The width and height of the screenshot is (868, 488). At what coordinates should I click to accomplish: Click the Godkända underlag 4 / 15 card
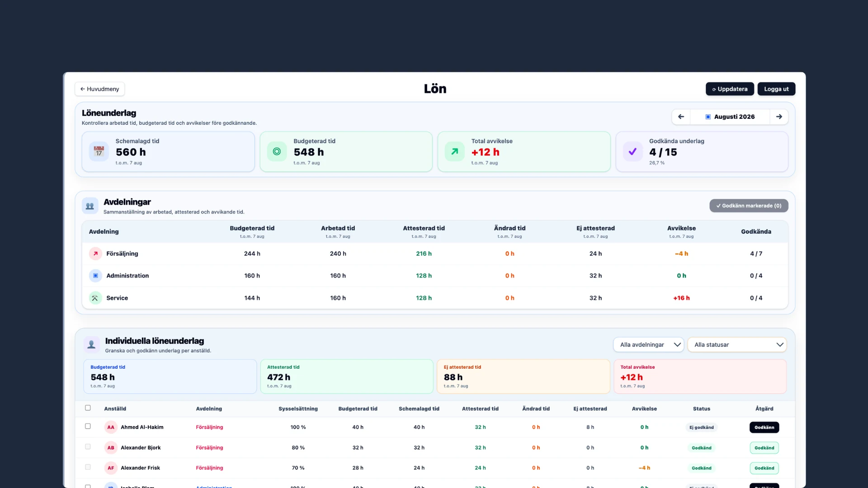click(x=702, y=152)
